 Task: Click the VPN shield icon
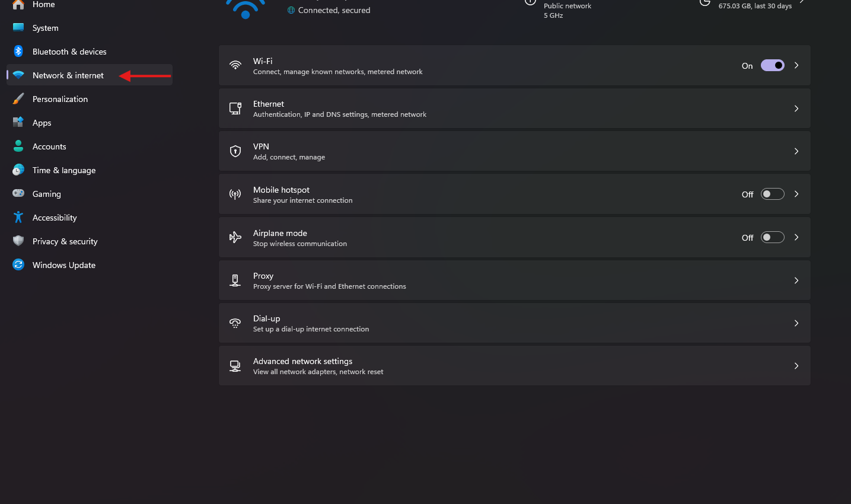click(x=235, y=151)
